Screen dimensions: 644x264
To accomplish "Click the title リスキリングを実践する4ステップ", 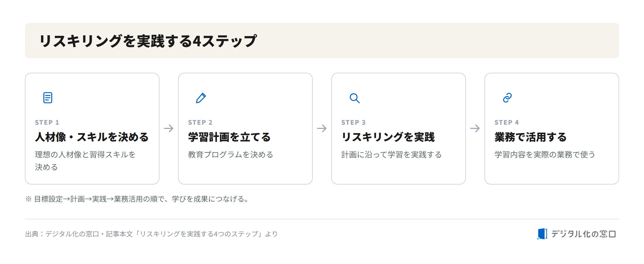I will (148, 41).
